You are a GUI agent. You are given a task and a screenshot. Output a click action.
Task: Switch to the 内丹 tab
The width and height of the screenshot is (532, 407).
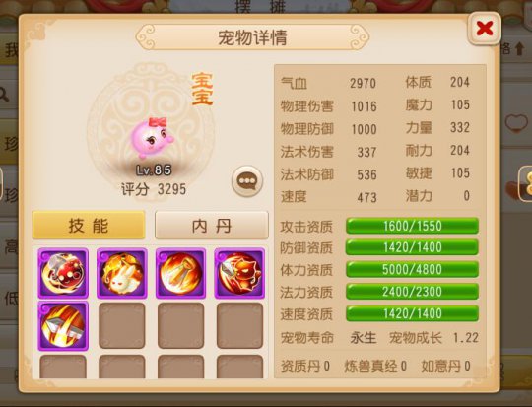[212, 225]
